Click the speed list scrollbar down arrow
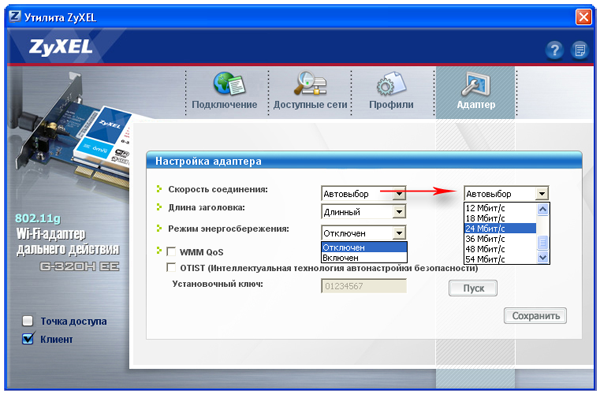600x398 pixels. (542, 258)
